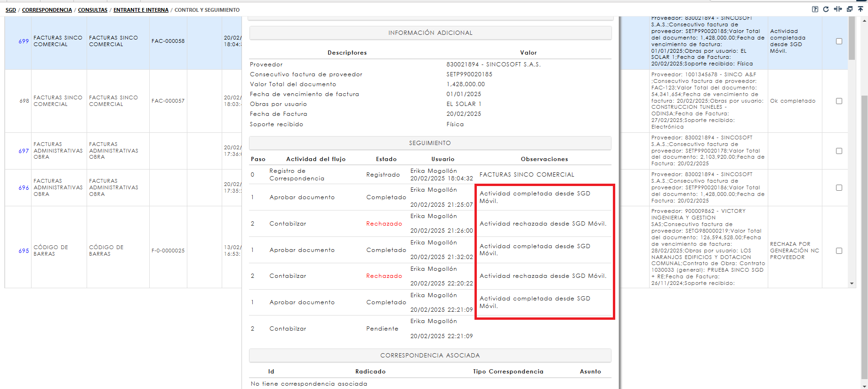Click first Rechazado status at 21:26:00
The width and height of the screenshot is (868, 389).
pyautogui.click(x=384, y=224)
